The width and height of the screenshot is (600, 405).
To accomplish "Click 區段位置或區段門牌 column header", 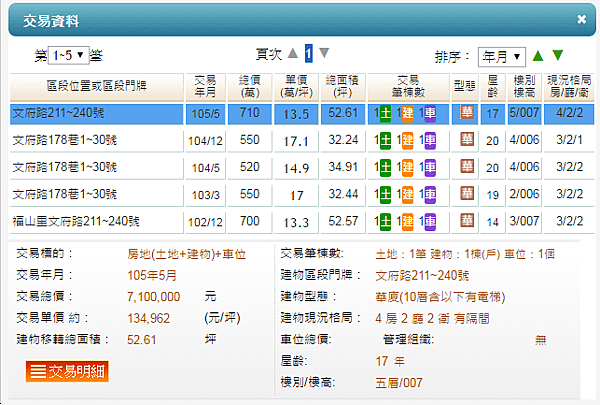I will pos(97,87).
